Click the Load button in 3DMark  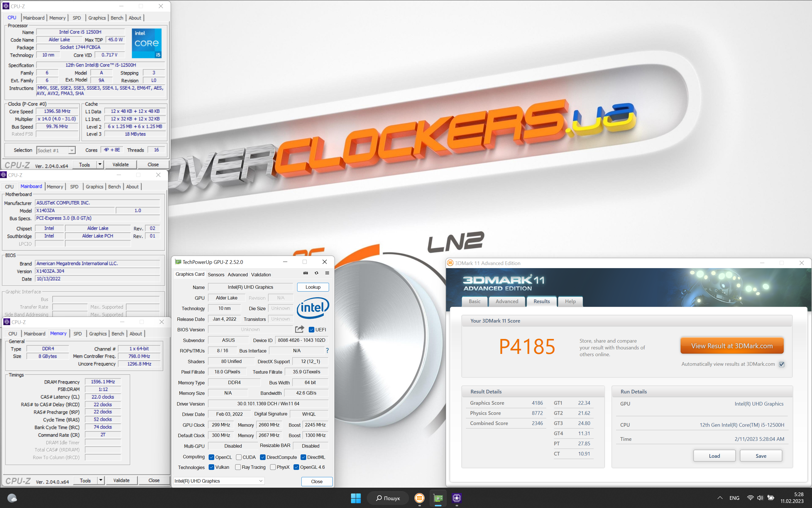714,456
